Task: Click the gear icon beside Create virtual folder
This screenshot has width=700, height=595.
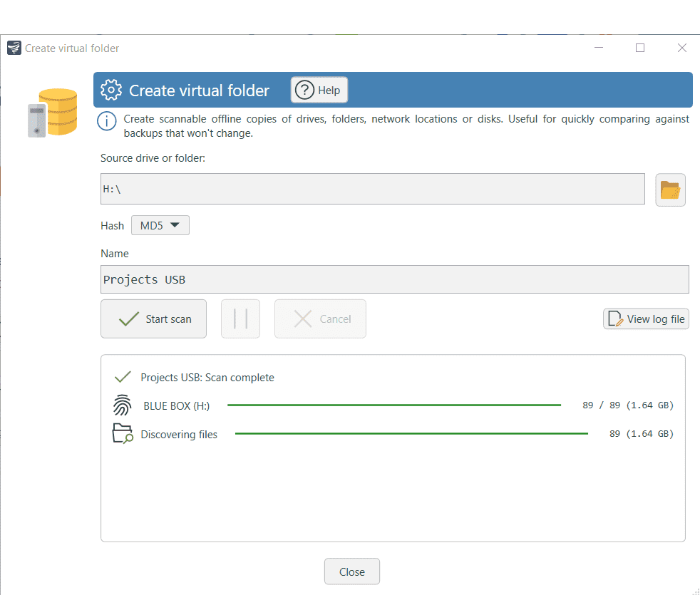Action: 110,90
